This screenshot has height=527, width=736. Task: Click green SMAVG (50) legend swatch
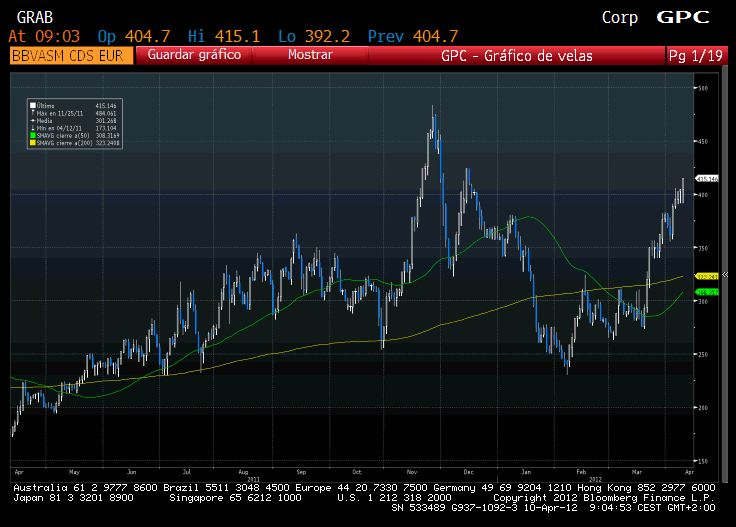tap(33, 135)
